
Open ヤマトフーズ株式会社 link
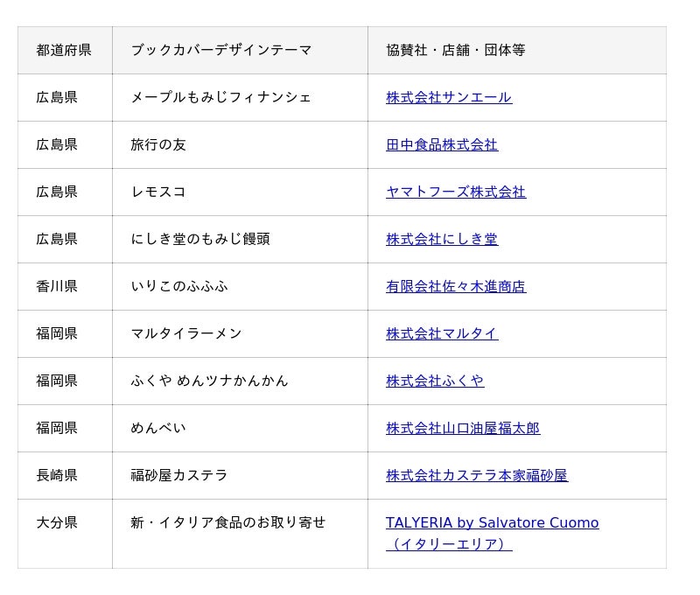click(x=456, y=192)
